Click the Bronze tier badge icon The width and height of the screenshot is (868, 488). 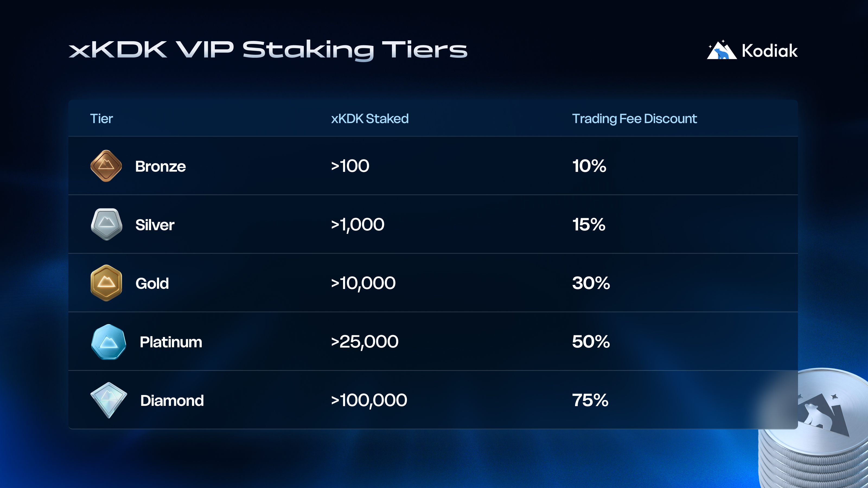pyautogui.click(x=106, y=166)
